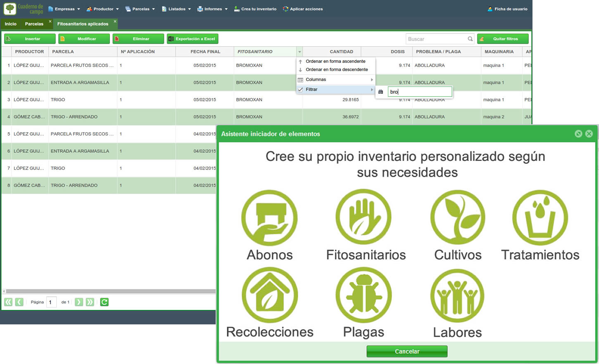This screenshot has height=364, width=599.
Task: Close the Parcelas tab
Action: (x=50, y=21)
